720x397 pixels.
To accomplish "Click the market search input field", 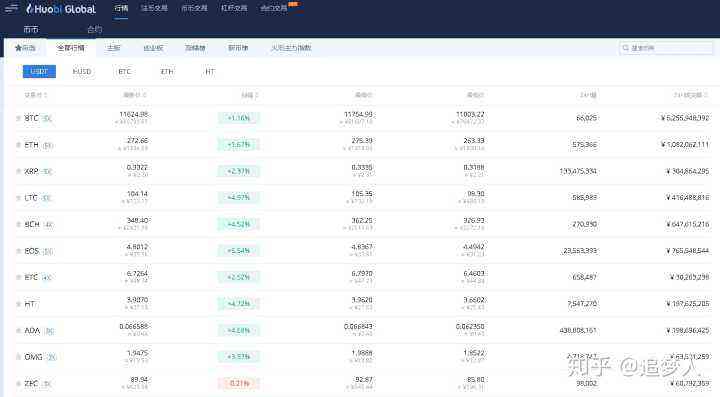I will coord(666,48).
